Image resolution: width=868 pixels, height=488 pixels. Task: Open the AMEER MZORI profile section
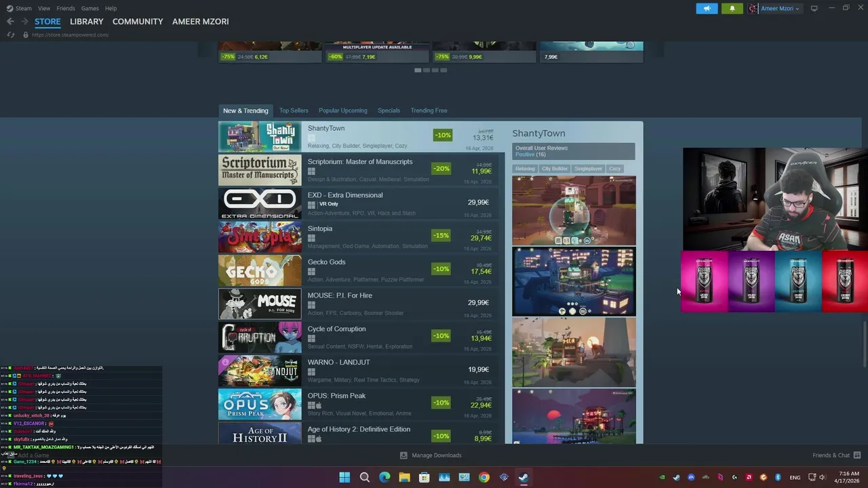coord(201,22)
